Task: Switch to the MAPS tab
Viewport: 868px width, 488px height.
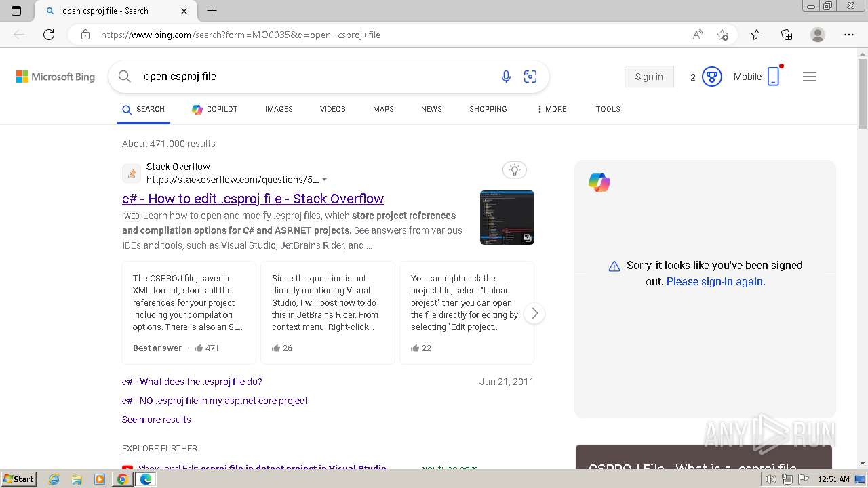Action: 383,109
